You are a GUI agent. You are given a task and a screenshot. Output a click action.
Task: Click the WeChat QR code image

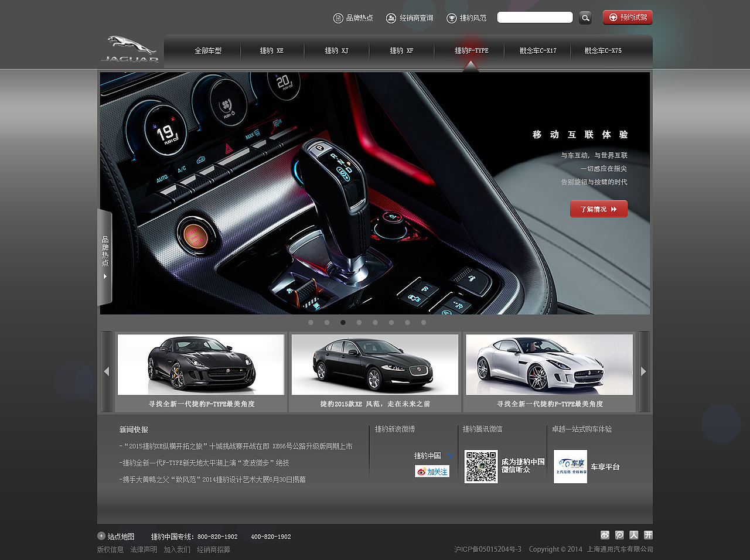pyautogui.click(x=481, y=466)
